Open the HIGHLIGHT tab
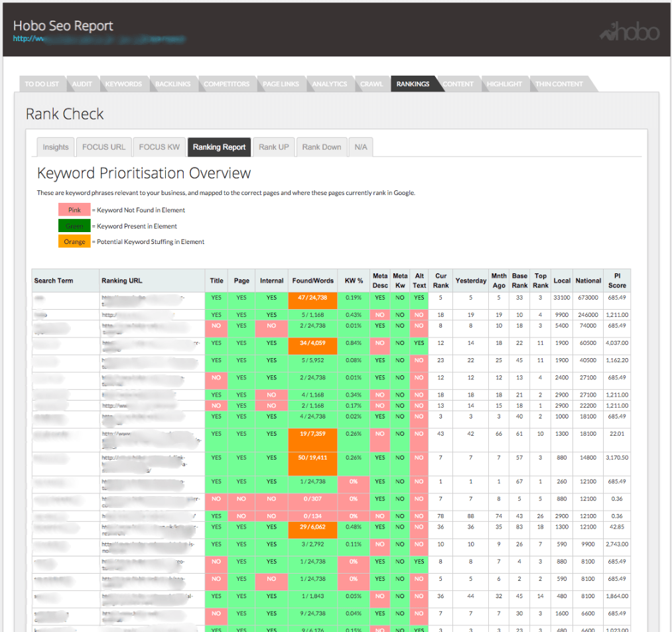Viewport: 672px width, 632px height. tap(504, 84)
